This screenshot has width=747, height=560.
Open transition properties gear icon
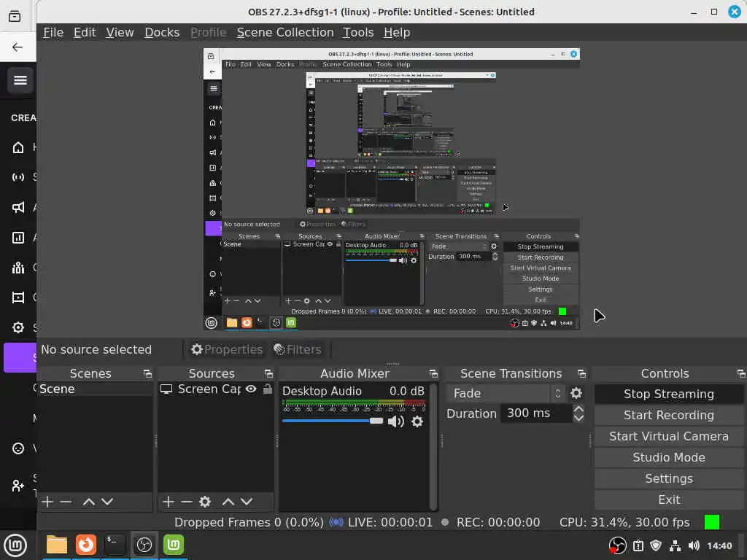[x=576, y=393]
